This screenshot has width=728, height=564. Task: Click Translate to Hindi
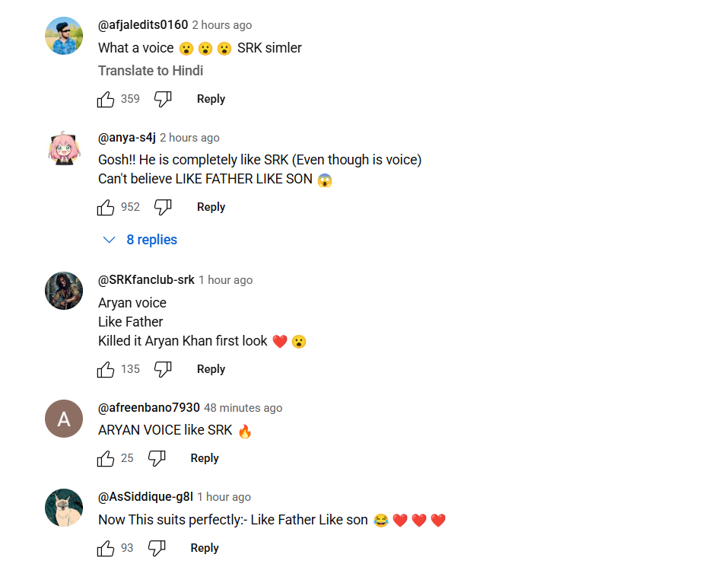coord(151,71)
